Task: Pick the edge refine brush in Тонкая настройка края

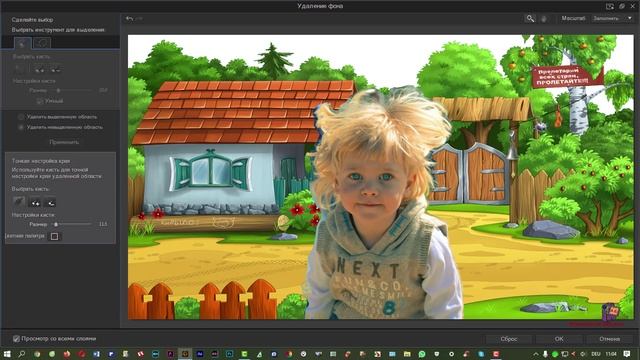Action: click(19, 202)
